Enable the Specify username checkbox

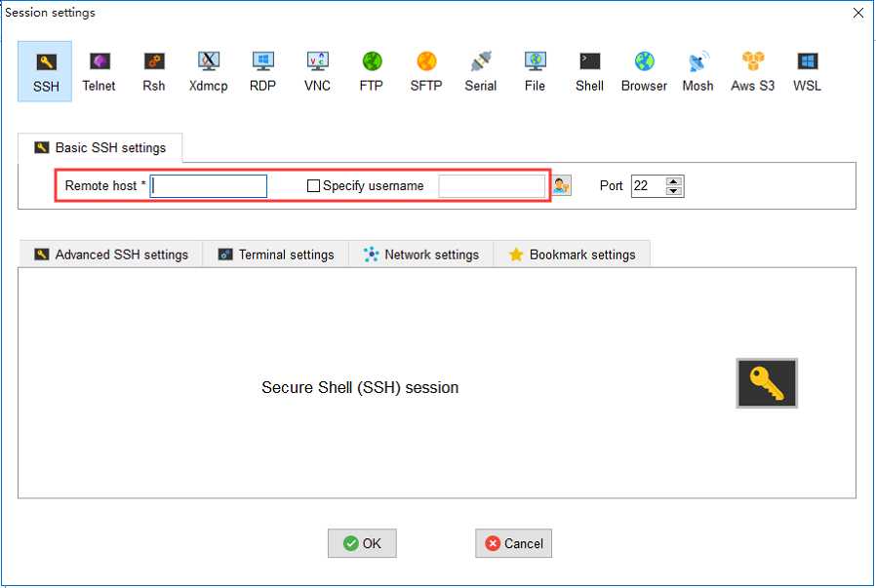tap(313, 185)
